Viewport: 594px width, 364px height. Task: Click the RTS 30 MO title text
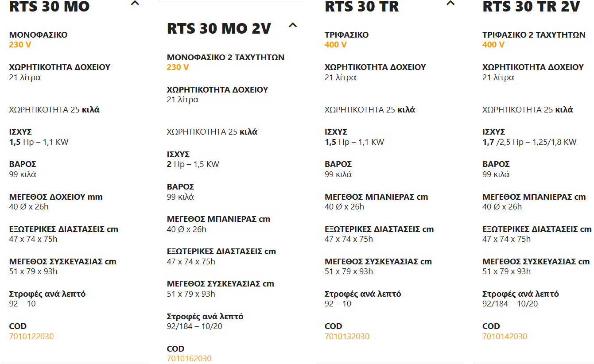50,7
